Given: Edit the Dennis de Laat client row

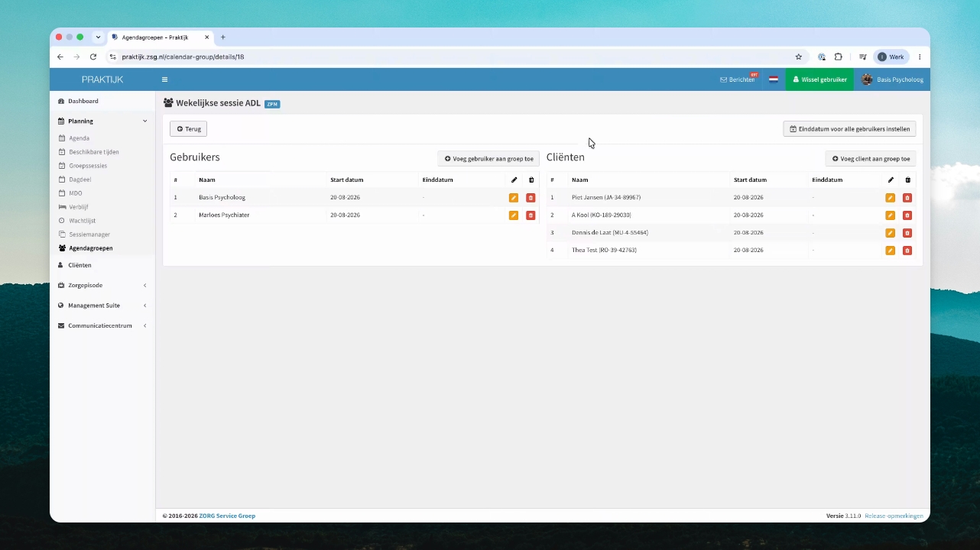Looking at the screenshot, I should coord(890,233).
